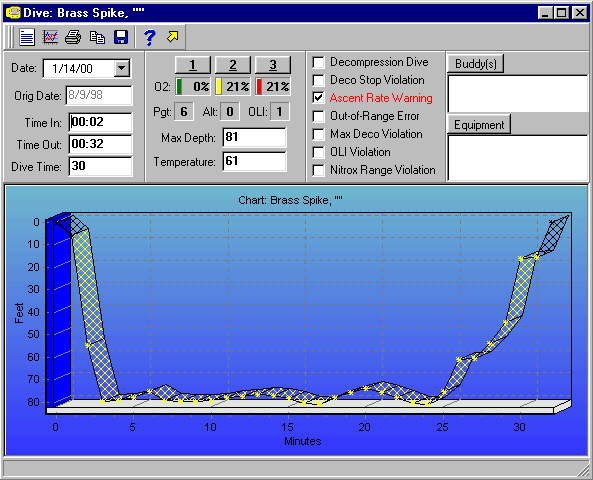
Task: Click the yellow O2 21% color indicator
Action: 219,87
